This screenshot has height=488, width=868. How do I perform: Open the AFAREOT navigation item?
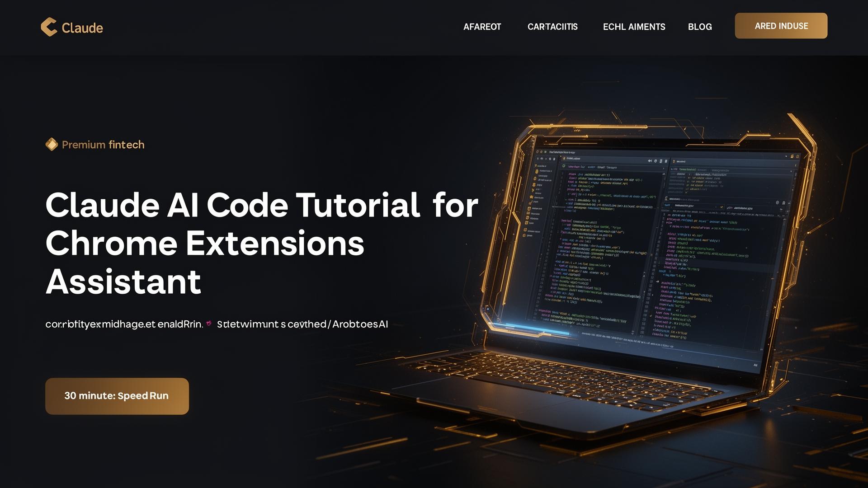tap(482, 27)
